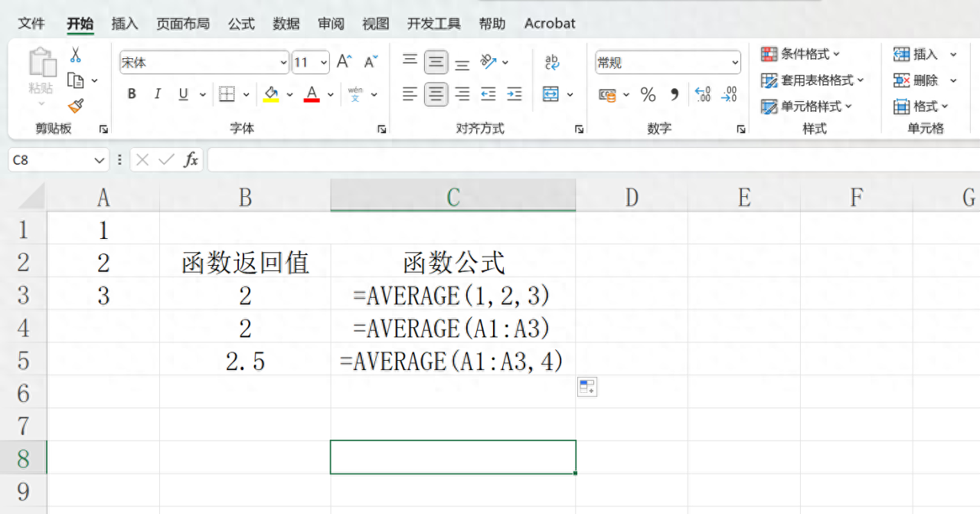The height and width of the screenshot is (514, 980).
Task: Open the font name 宋体 dropdown
Action: coord(283,63)
